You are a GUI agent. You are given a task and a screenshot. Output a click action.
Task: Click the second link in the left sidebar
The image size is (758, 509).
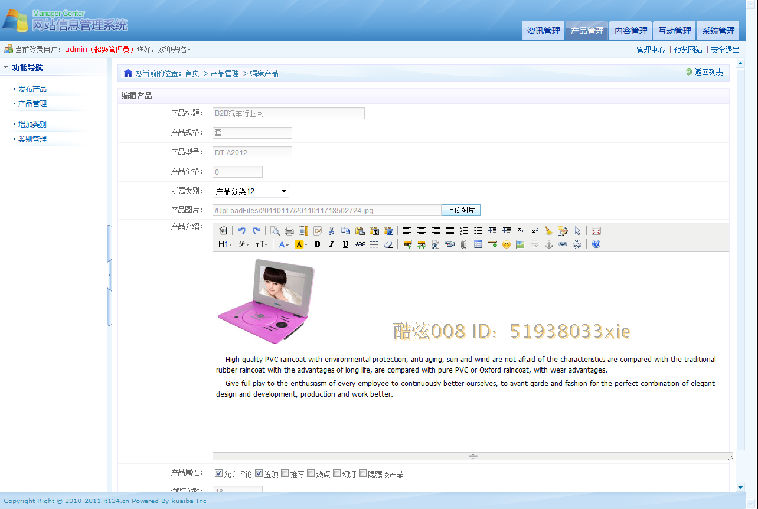pos(32,103)
